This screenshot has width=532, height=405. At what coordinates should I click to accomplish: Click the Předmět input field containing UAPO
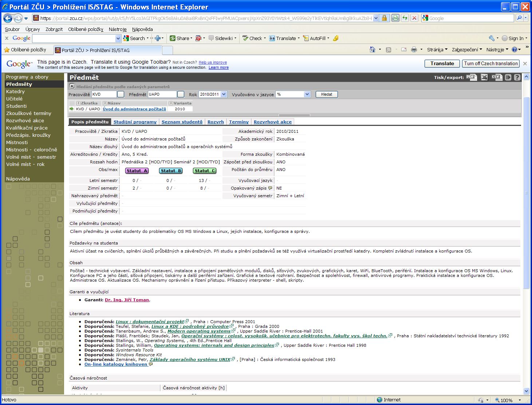click(162, 94)
